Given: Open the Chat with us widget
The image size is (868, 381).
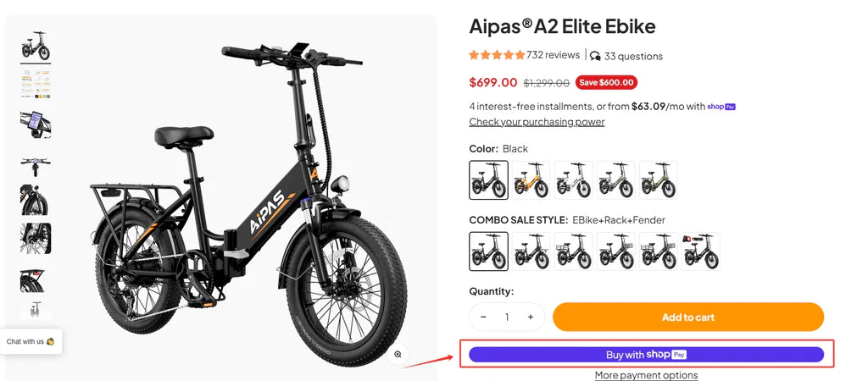Looking at the screenshot, I should [31, 341].
